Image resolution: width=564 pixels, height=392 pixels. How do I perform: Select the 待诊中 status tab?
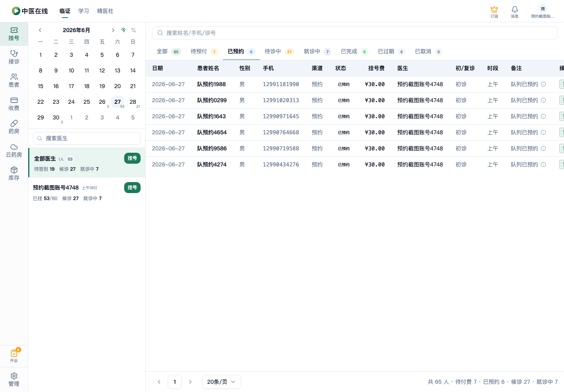[x=279, y=52]
